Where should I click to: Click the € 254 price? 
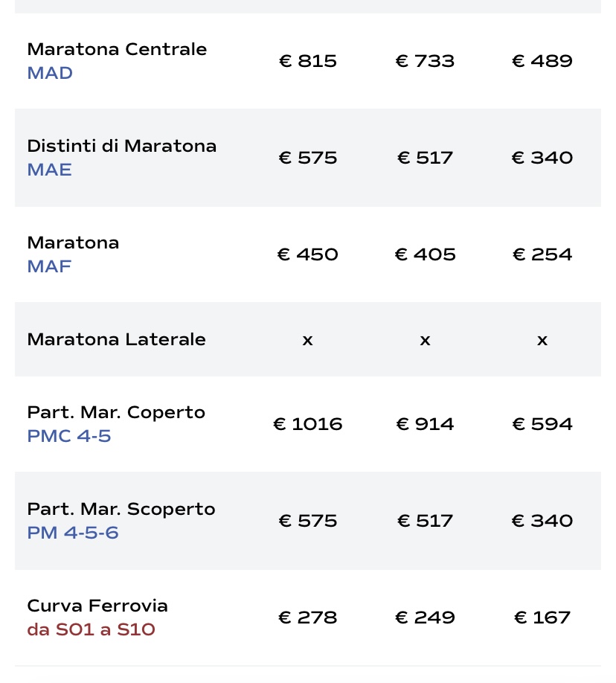(x=542, y=254)
